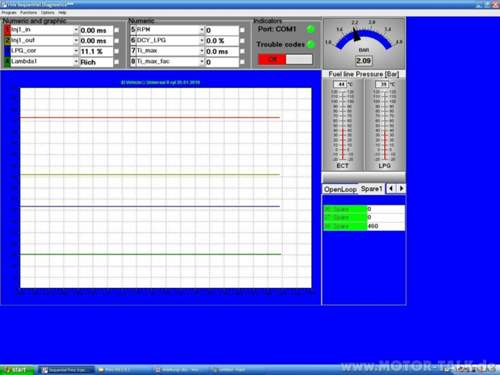
Task: Click the LPG thermometer gauge
Action: 385,125
